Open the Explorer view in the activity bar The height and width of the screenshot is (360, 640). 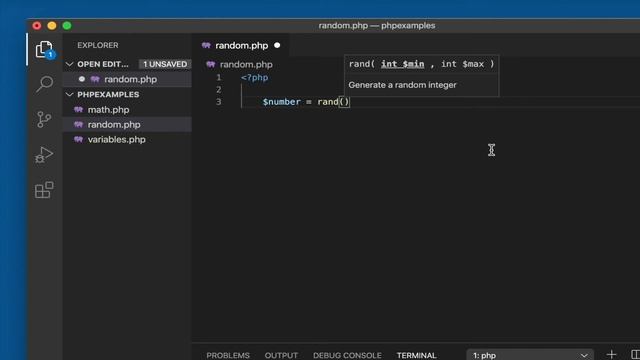click(44, 49)
